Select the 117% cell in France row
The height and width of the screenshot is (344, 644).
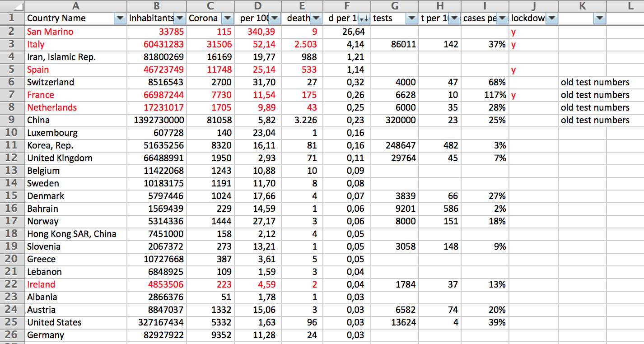(x=485, y=95)
